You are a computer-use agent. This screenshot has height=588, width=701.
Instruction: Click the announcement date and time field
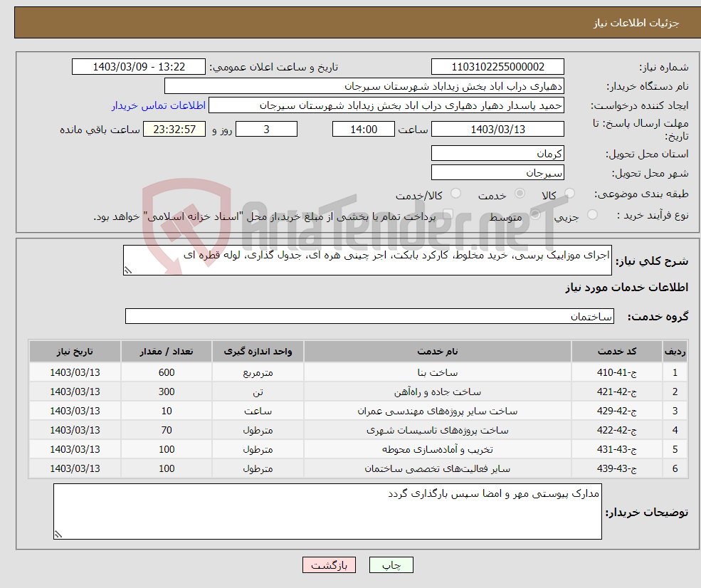click(x=139, y=67)
